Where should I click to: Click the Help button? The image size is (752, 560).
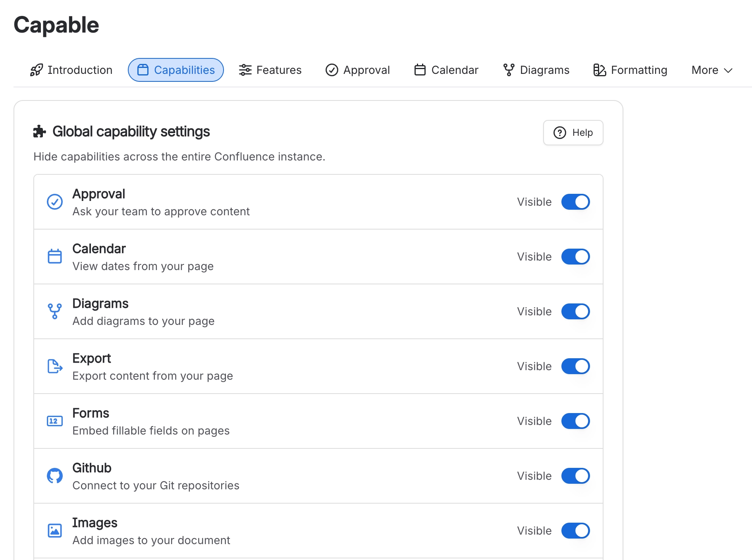tap(573, 133)
